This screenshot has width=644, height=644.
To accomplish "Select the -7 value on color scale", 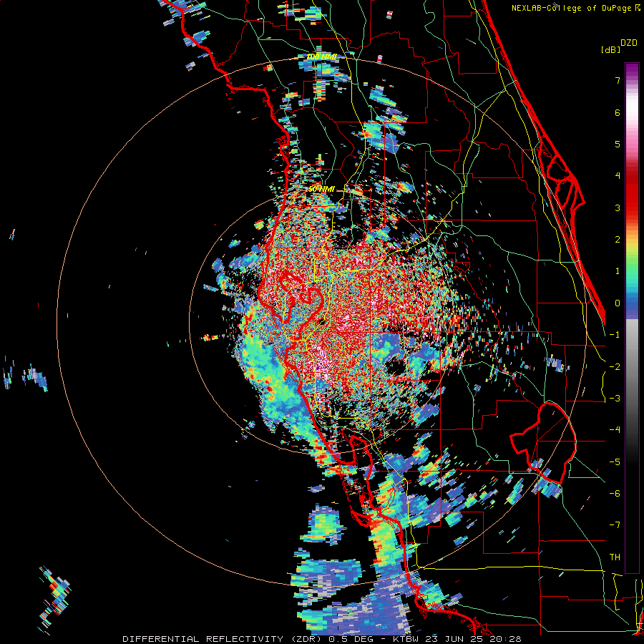I will coord(615,525).
